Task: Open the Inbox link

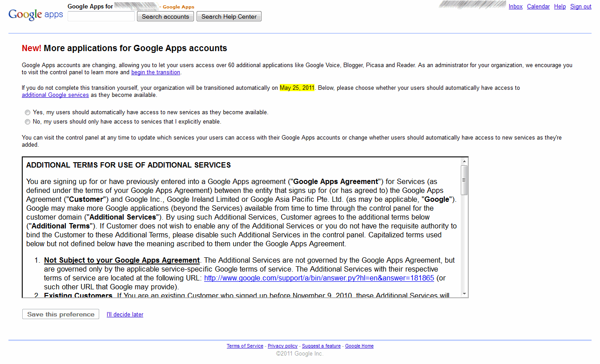Action: [515, 7]
